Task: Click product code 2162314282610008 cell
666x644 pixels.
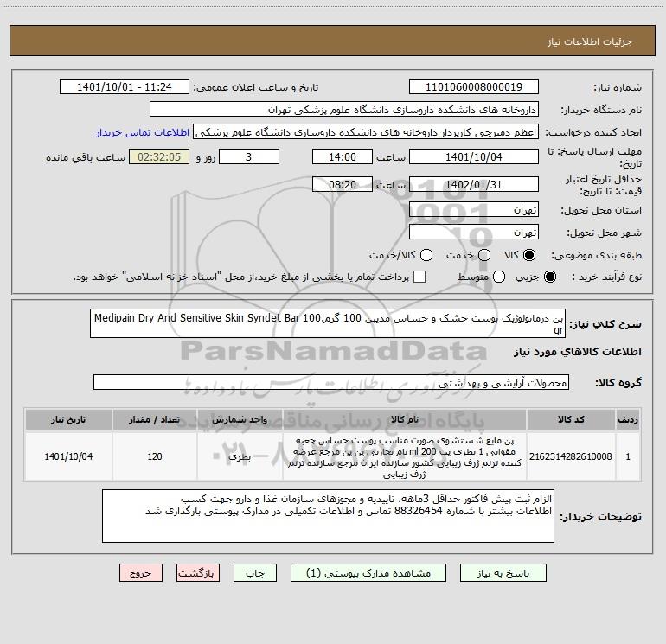Action: coord(571,456)
